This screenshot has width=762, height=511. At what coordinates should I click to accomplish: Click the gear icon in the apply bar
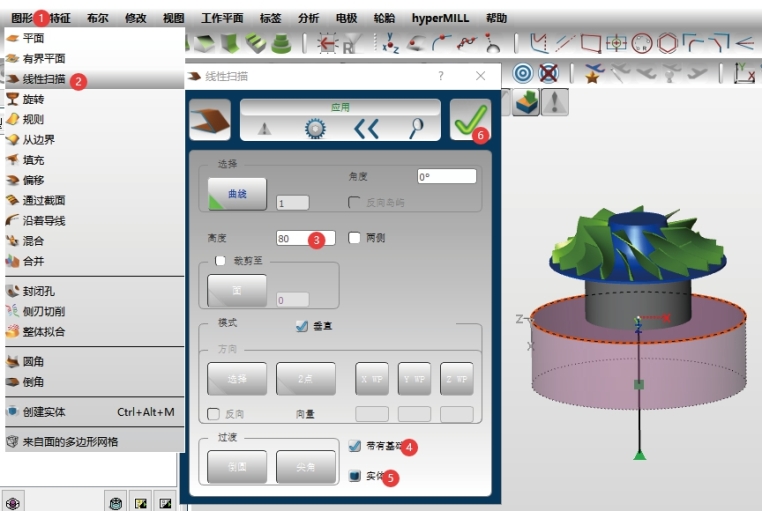[315, 127]
